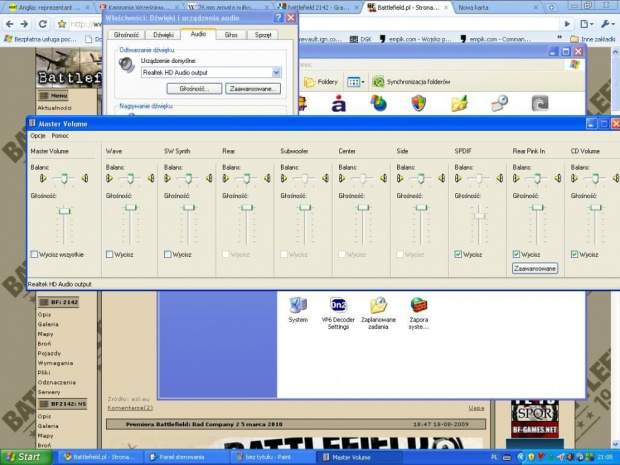Switch to the Sprzęt tab

coord(263,35)
